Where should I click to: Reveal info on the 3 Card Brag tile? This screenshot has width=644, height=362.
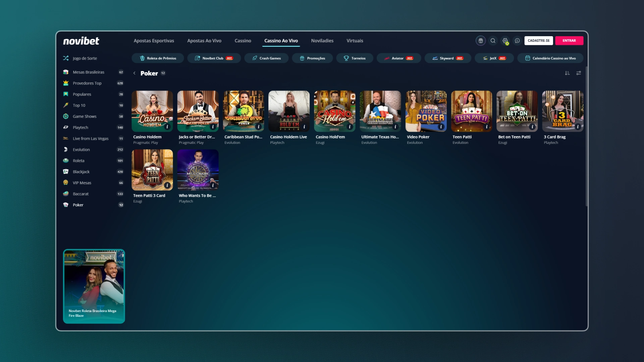[x=578, y=127]
